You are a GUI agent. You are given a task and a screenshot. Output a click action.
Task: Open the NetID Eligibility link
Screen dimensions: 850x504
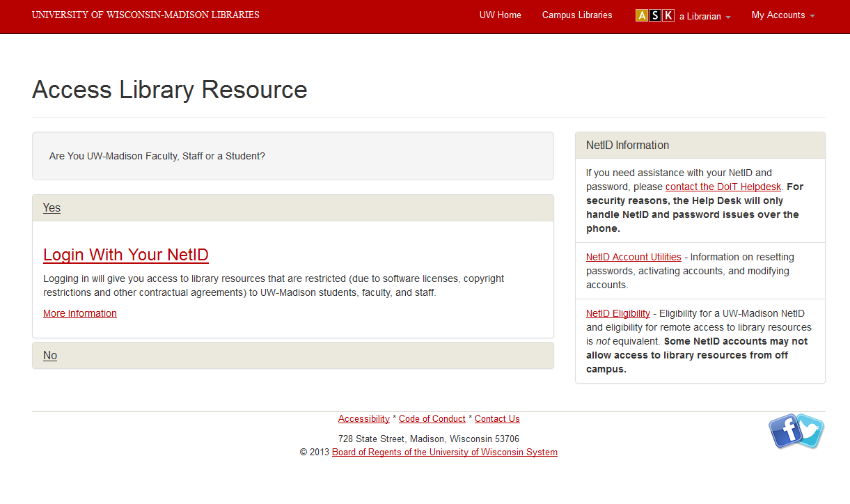tap(618, 313)
